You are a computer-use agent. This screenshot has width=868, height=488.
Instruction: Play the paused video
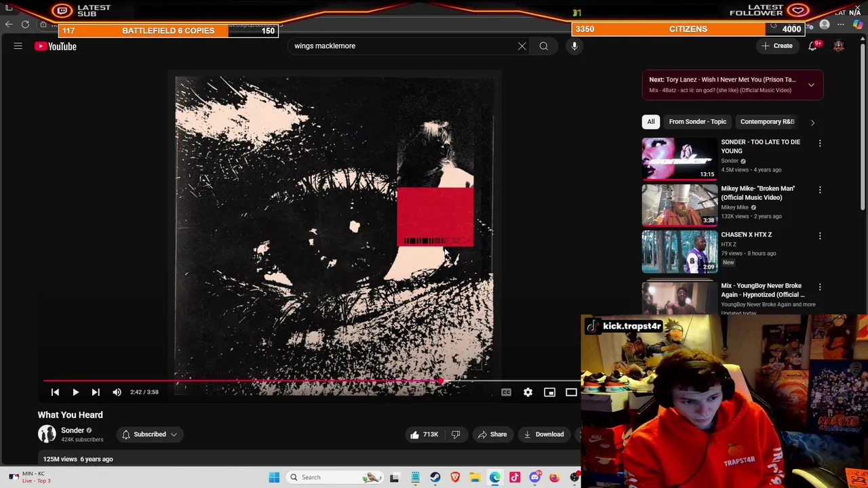coord(75,392)
